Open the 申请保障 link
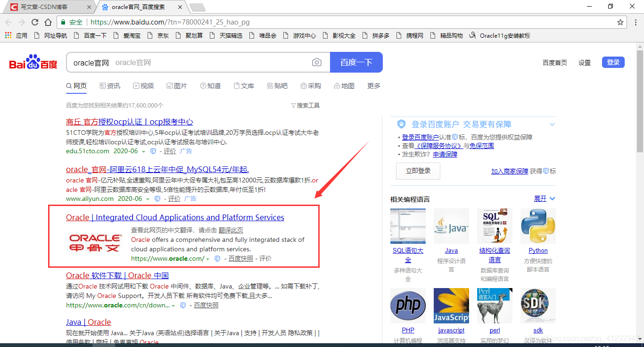644x347 pixels. click(445, 154)
